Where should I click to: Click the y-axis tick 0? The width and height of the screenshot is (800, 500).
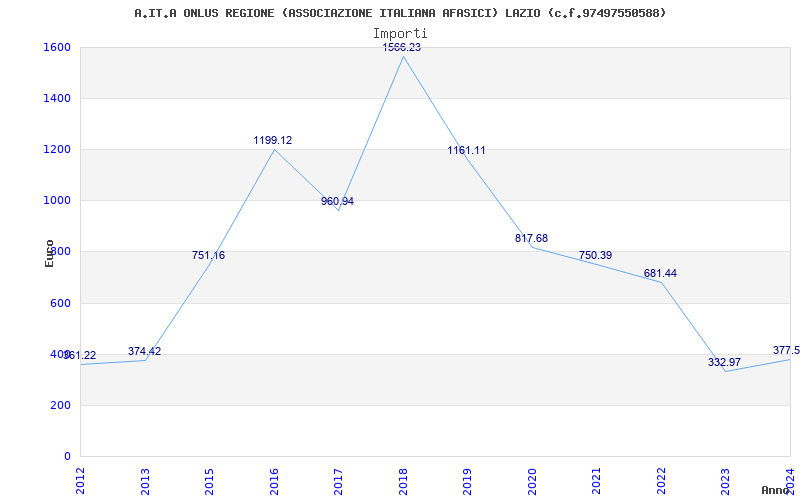click(x=66, y=456)
